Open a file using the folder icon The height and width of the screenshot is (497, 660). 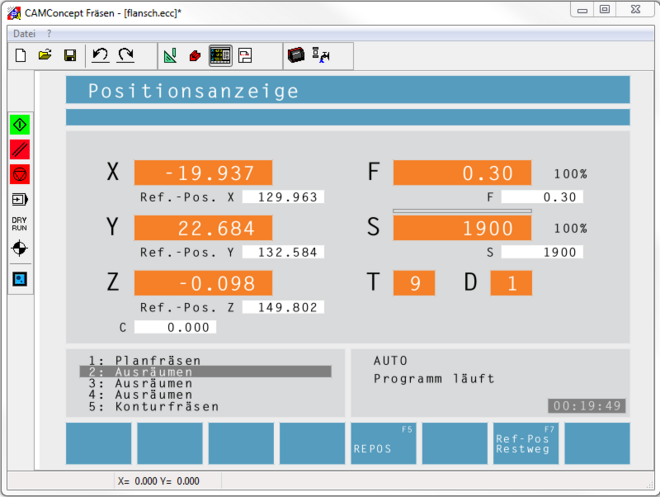45,55
